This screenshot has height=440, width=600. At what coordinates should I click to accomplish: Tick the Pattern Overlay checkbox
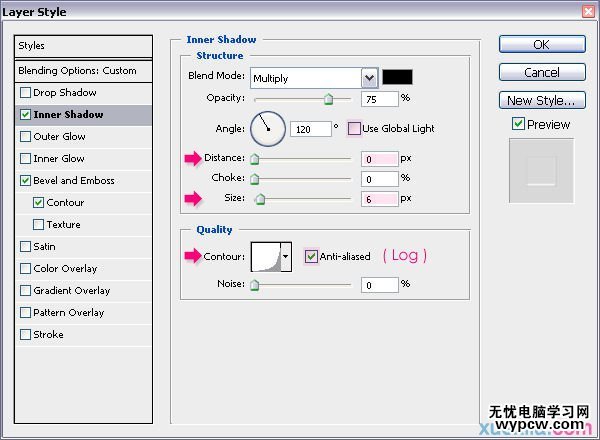tap(25, 313)
